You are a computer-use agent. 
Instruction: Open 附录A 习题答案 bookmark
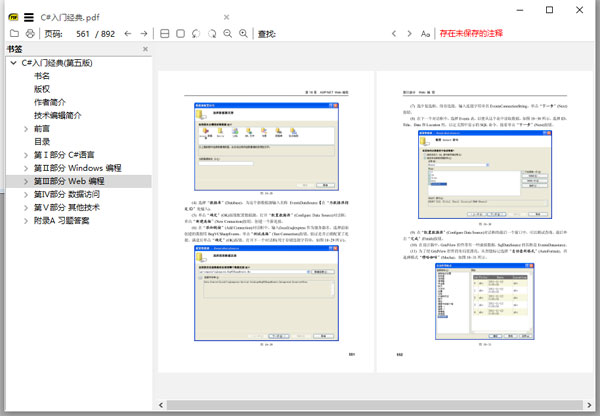tap(62, 220)
